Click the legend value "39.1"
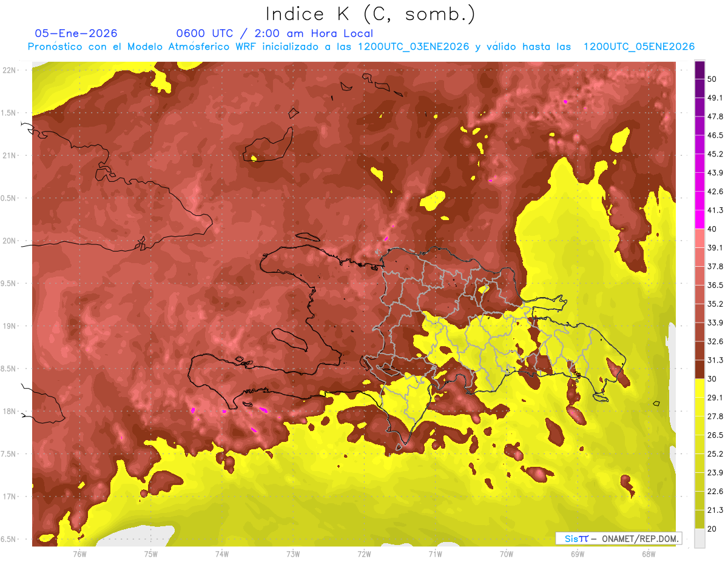Screen dimensions: 728x562 (x=715, y=247)
